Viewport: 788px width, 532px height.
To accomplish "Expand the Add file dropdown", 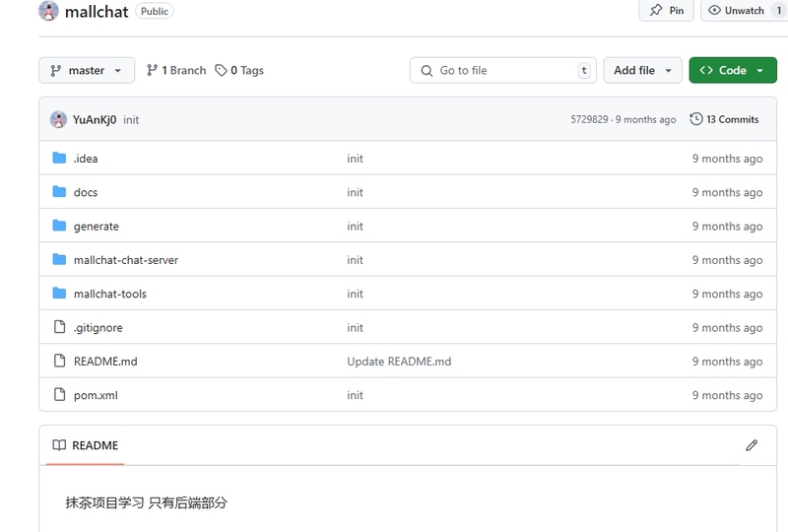I will point(642,70).
